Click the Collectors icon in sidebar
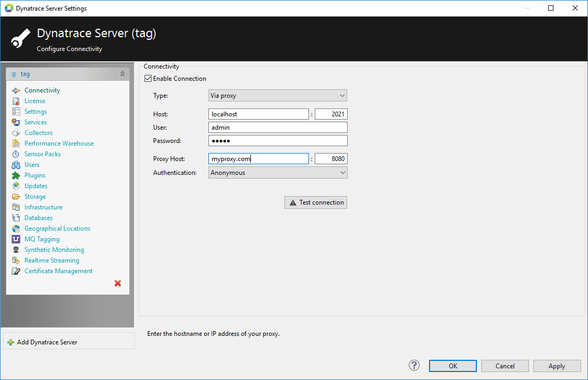588x380 pixels. [16, 133]
